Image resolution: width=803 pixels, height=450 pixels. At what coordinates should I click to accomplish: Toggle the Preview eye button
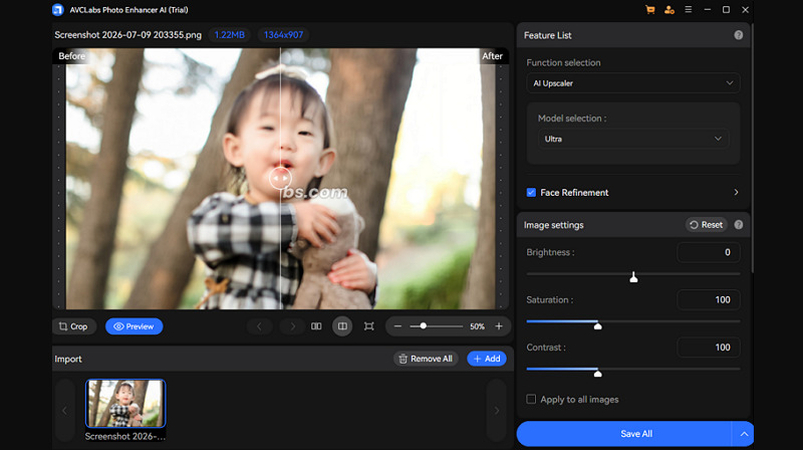(134, 326)
